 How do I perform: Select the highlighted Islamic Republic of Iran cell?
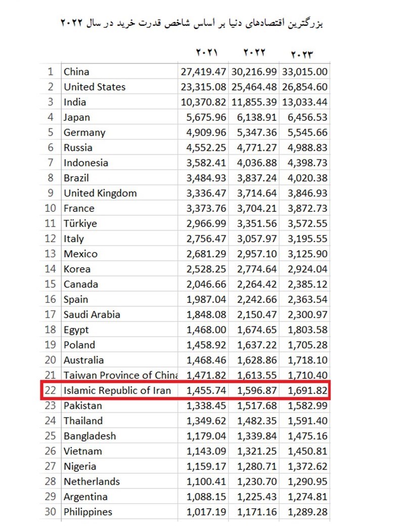tap(117, 390)
